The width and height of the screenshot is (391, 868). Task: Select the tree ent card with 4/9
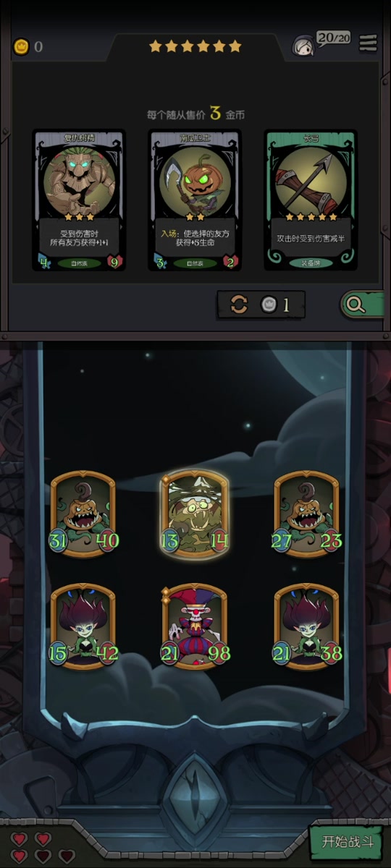click(x=79, y=200)
